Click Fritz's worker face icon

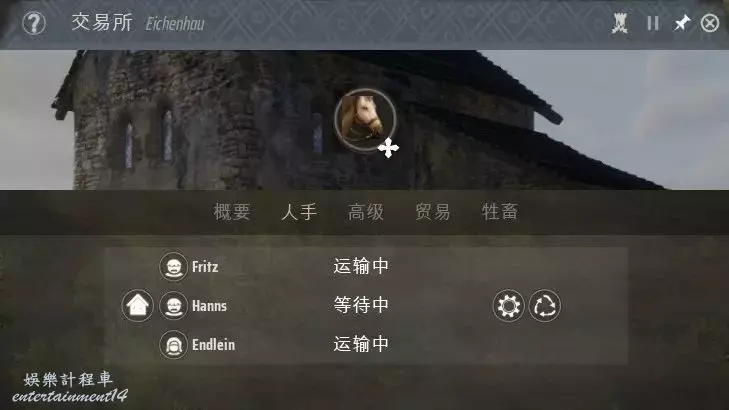[173, 267]
